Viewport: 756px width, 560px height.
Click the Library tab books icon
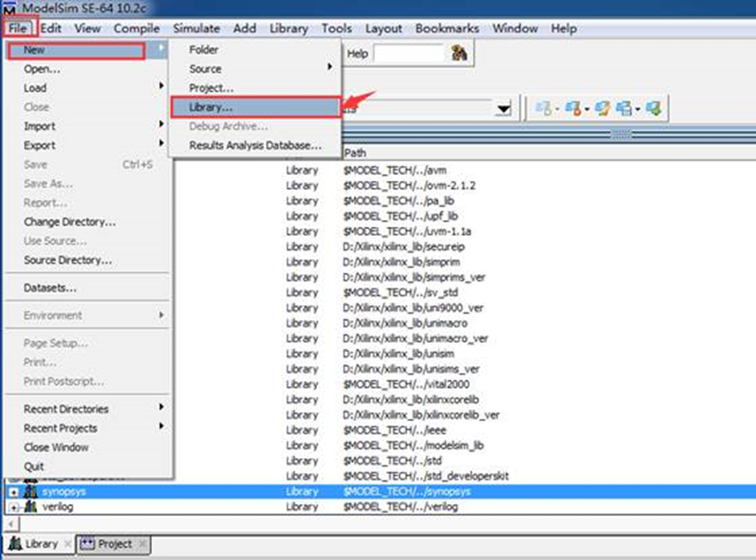click(x=15, y=543)
